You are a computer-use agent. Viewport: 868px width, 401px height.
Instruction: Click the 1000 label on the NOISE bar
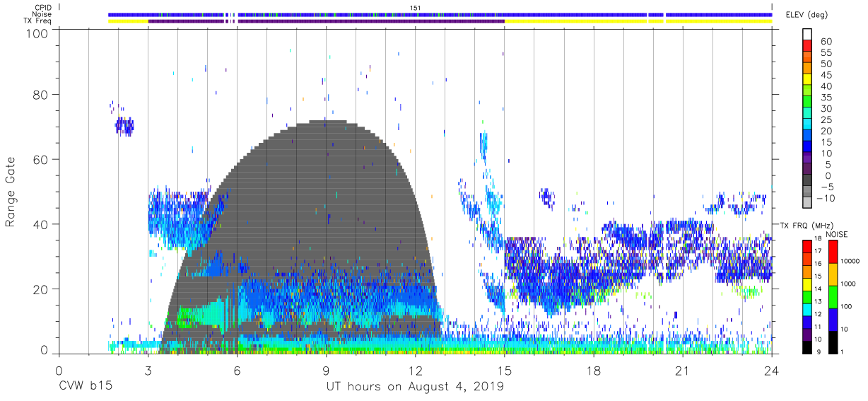(x=848, y=284)
